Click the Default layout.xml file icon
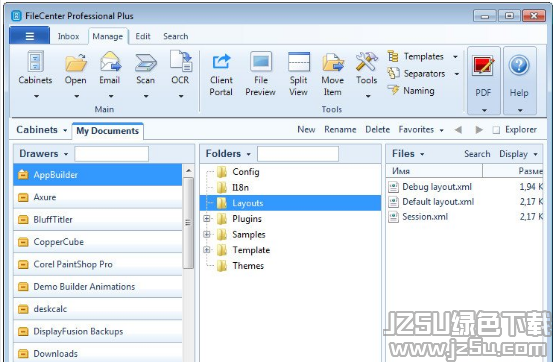553x362 pixels. tap(393, 202)
